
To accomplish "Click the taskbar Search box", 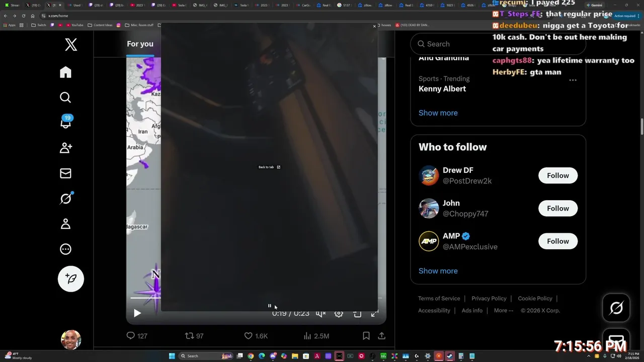I will pos(205,356).
